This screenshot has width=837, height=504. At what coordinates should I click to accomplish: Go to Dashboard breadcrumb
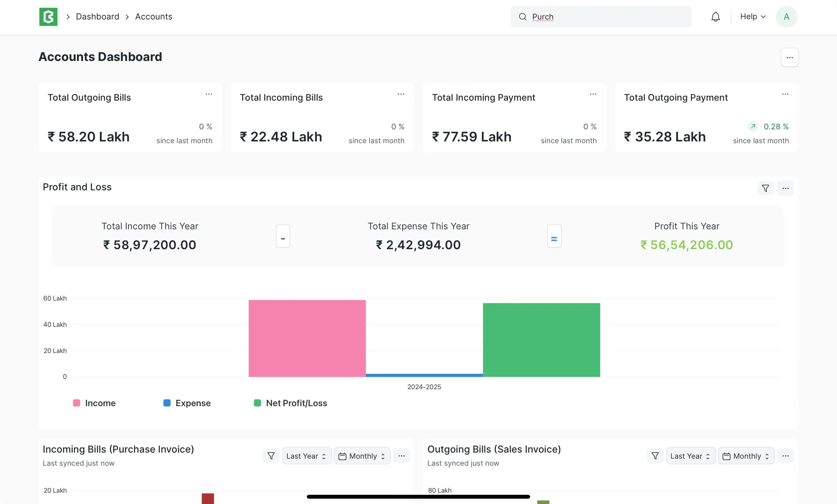point(98,17)
